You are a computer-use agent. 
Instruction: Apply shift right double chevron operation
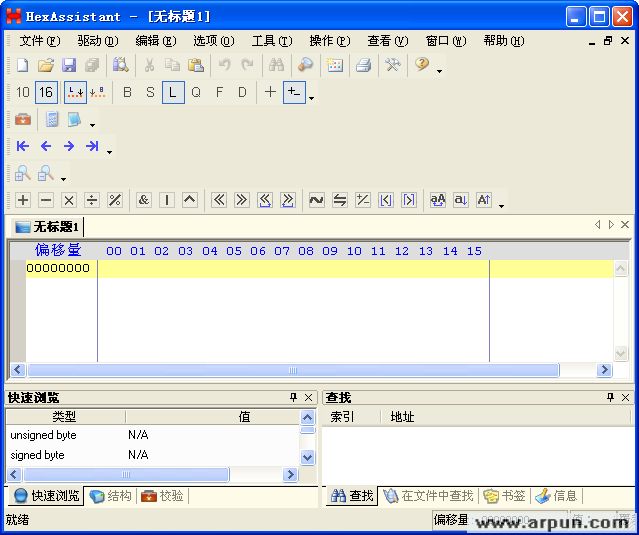tap(242, 200)
